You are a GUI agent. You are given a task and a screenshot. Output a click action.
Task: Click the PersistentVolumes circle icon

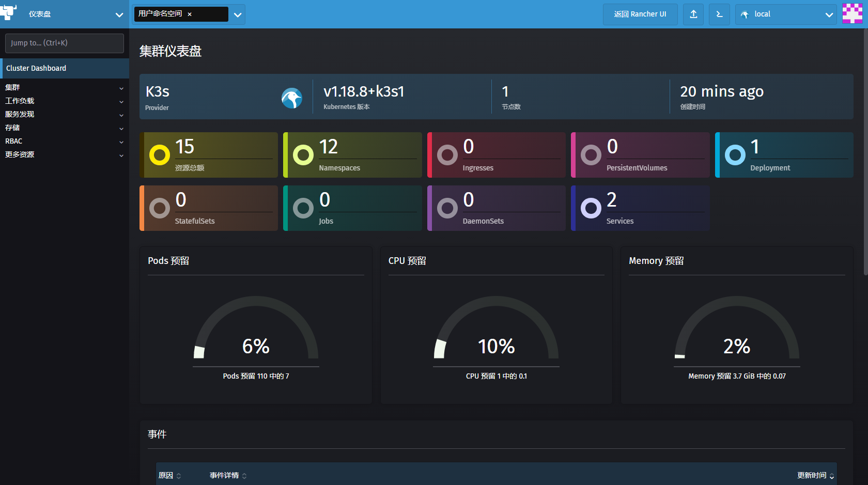point(591,155)
